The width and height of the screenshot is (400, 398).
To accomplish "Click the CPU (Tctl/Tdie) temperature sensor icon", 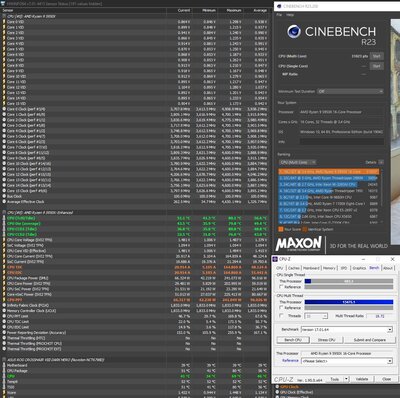I will 4,218.
